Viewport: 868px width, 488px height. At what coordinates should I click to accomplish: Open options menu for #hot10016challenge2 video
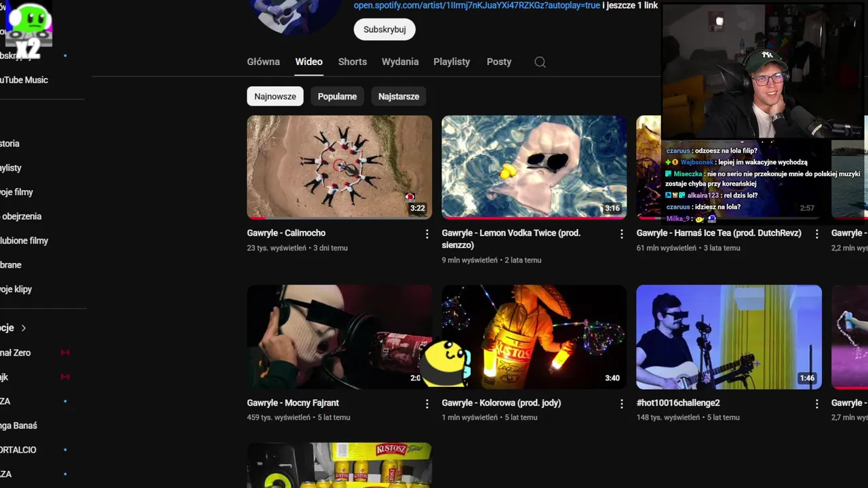pos(816,404)
